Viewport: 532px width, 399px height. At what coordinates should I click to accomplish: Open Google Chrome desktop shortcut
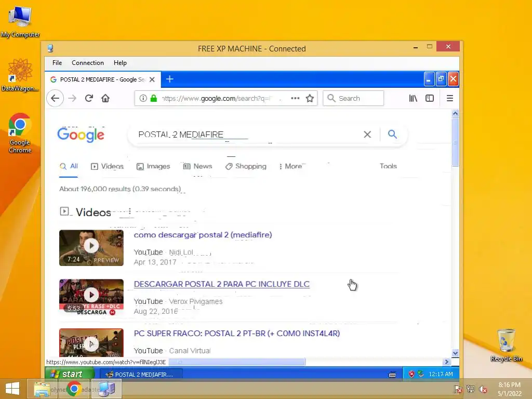coord(20,133)
